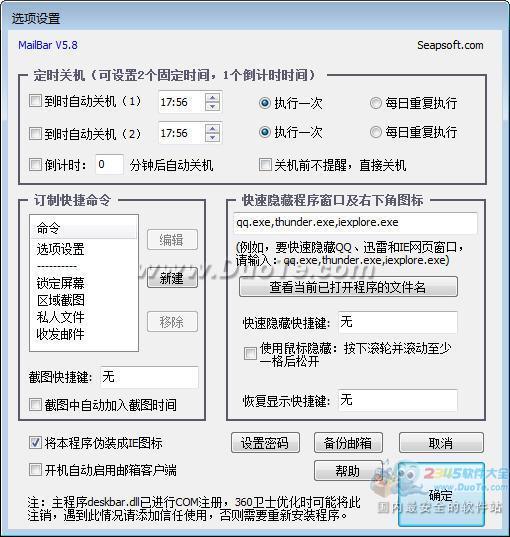Enable the 到时自动关机（2）checkbox
Screen dimensions: 510x537
click(x=35, y=133)
